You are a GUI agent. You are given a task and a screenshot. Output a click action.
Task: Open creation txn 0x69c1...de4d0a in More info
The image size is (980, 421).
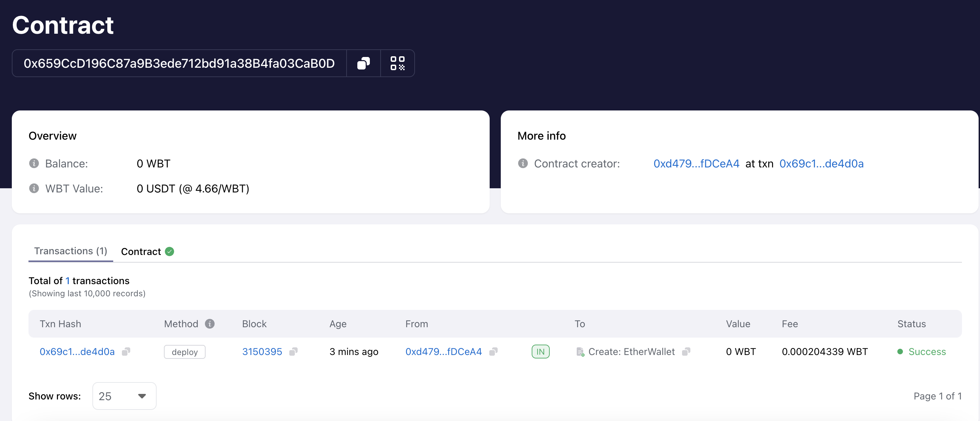pos(821,163)
